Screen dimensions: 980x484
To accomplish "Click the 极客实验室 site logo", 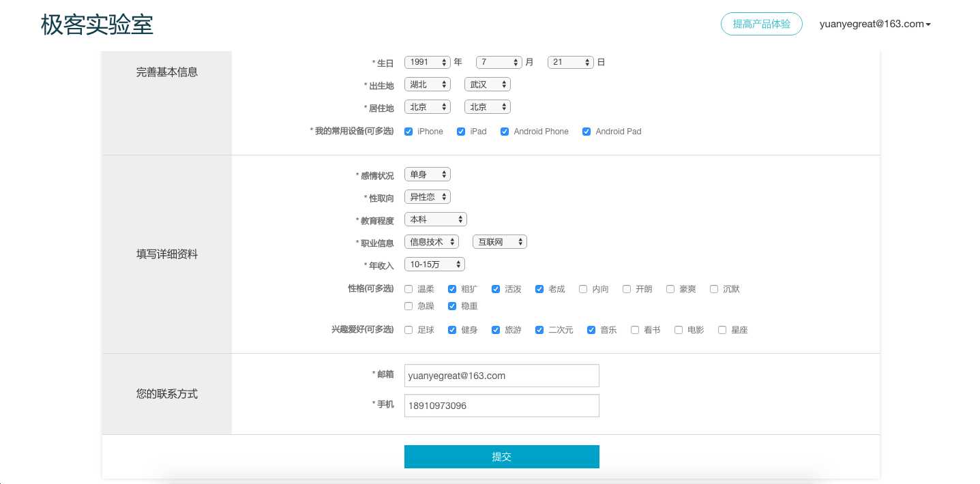I will [x=97, y=25].
